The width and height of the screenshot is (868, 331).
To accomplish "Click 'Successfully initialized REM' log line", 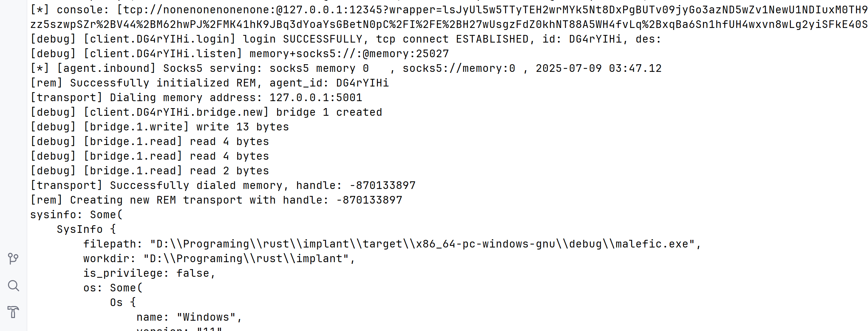I will [x=210, y=83].
